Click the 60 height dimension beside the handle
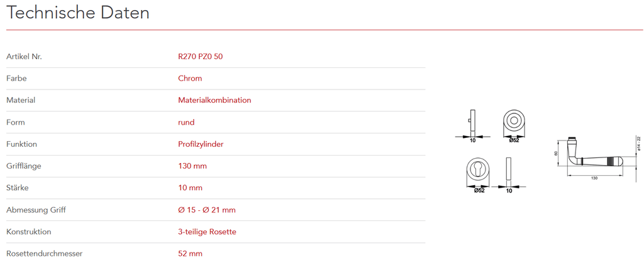Image resolution: width=644 pixels, height=262 pixels. [556, 153]
